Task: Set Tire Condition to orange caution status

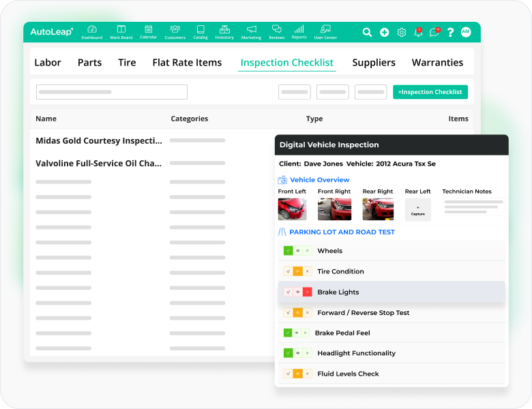Action: 297,271
